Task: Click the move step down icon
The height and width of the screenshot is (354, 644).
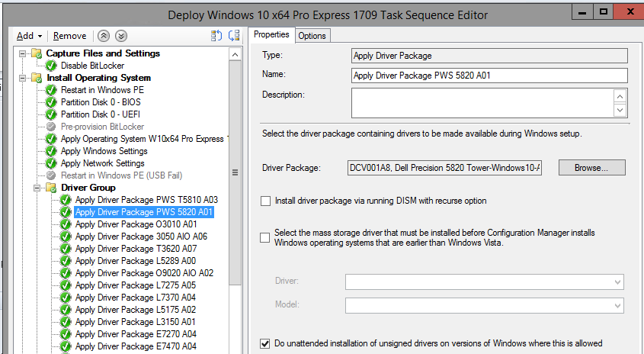Action: click(x=121, y=36)
